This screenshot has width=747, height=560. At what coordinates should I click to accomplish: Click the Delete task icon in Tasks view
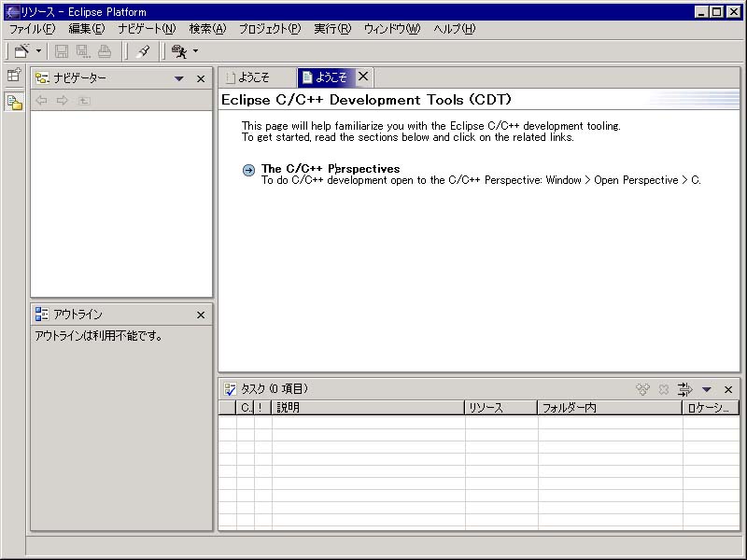coord(664,389)
